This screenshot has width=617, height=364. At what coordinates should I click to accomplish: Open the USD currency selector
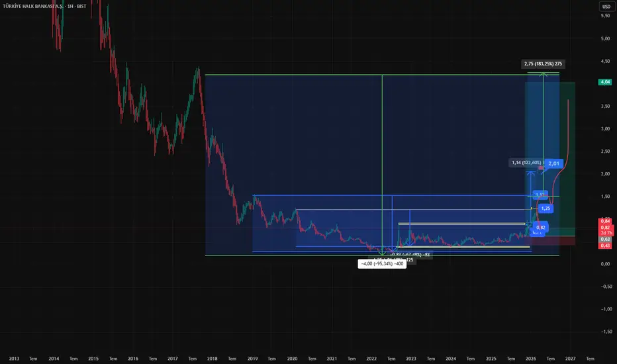coord(606,7)
